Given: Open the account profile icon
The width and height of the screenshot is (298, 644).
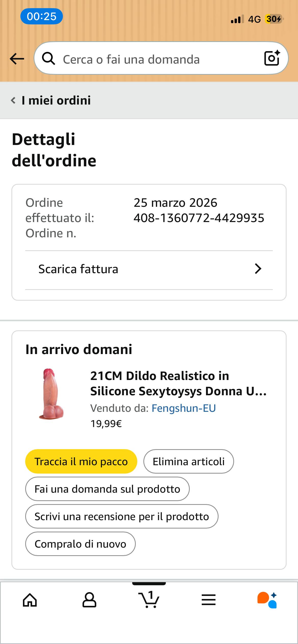Looking at the screenshot, I should coord(89,600).
